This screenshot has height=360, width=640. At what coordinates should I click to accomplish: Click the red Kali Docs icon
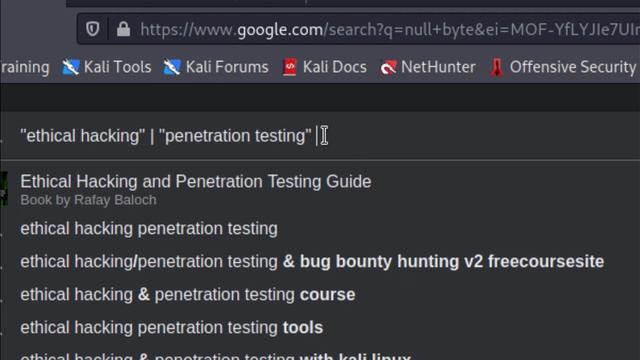tap(290, 67)
